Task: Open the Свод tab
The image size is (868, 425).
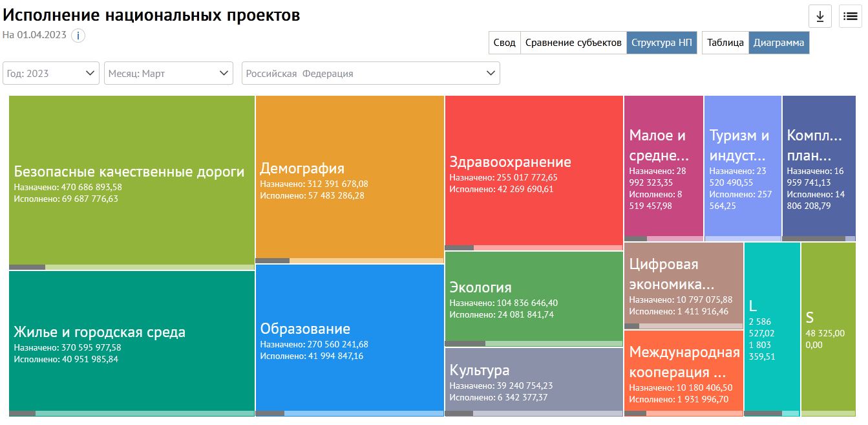Action: (504, 43)
